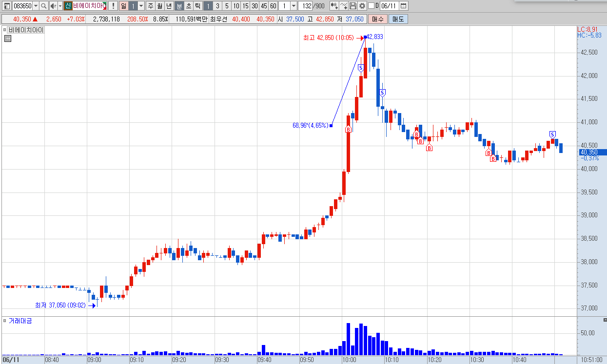Click into the stock code field 083650
The height and width of the screenshot is (364, 607).
pos(22,6)
